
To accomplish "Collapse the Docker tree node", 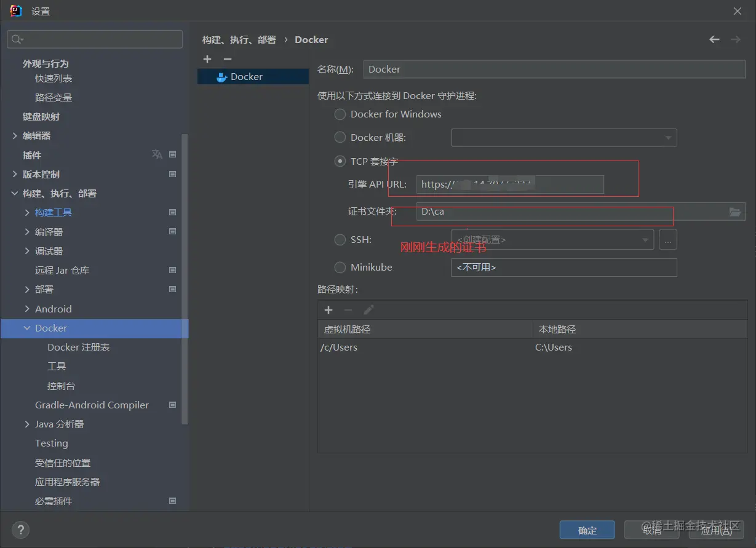I will tap(27, 328).
